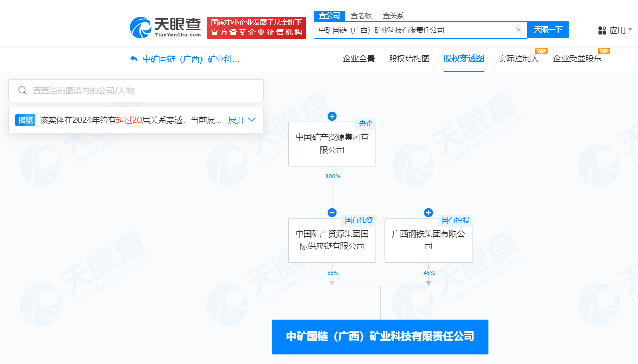Click the 国有控股 tag
The width and height of the screenshot is (638, 364).
pyautogui.click(x=455, y=220)
